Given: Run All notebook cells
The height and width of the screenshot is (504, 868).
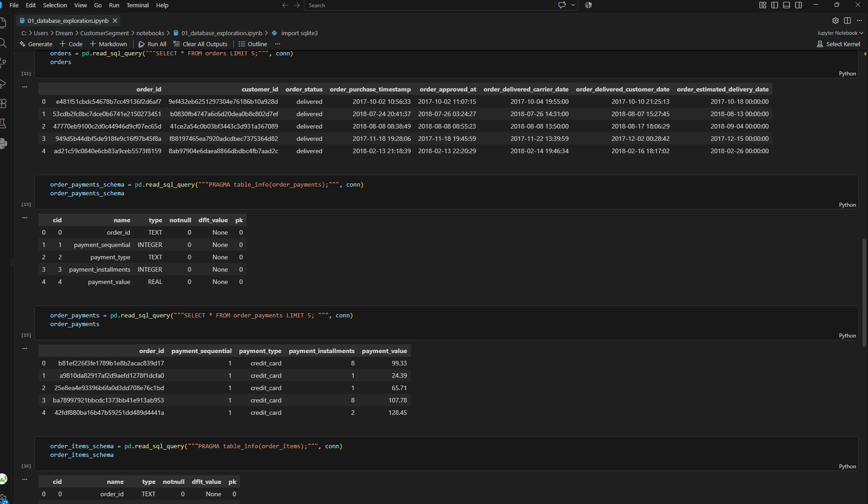Looking at the screenshot, I should click(152, 44).
